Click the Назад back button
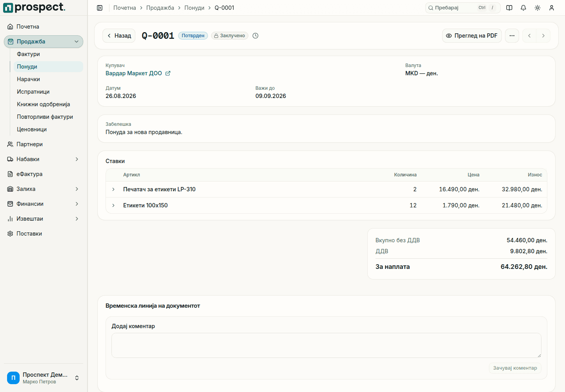The width and height of the screenshot is (565, 392). pos(119,36)
